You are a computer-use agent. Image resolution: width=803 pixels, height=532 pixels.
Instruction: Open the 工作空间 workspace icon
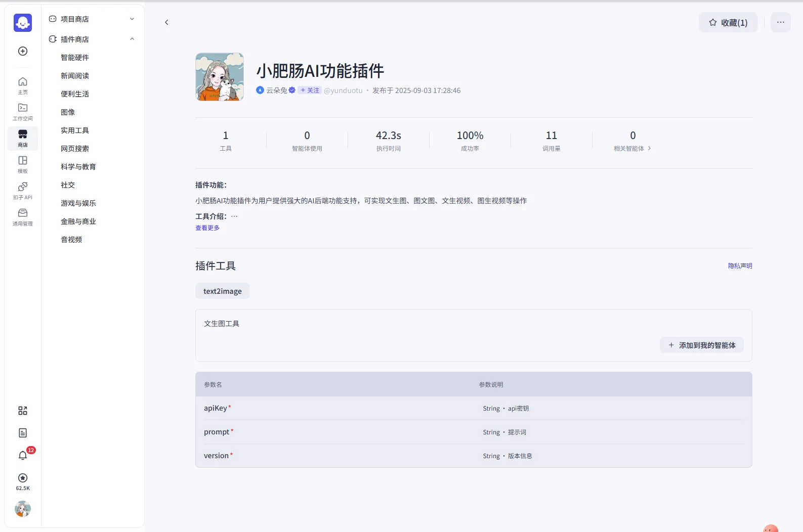[x=23, y=112]
